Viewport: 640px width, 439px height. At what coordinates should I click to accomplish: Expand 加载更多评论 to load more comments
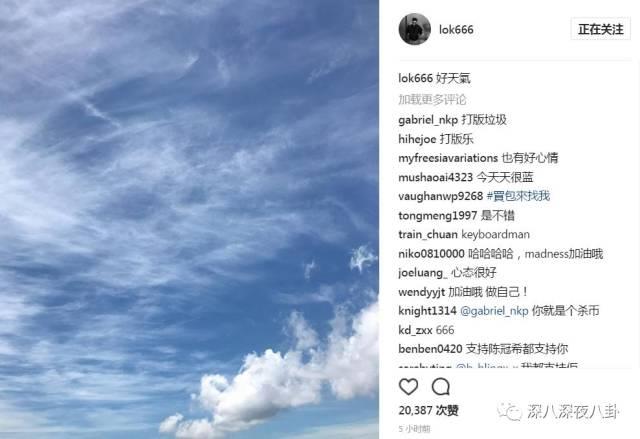432,99
